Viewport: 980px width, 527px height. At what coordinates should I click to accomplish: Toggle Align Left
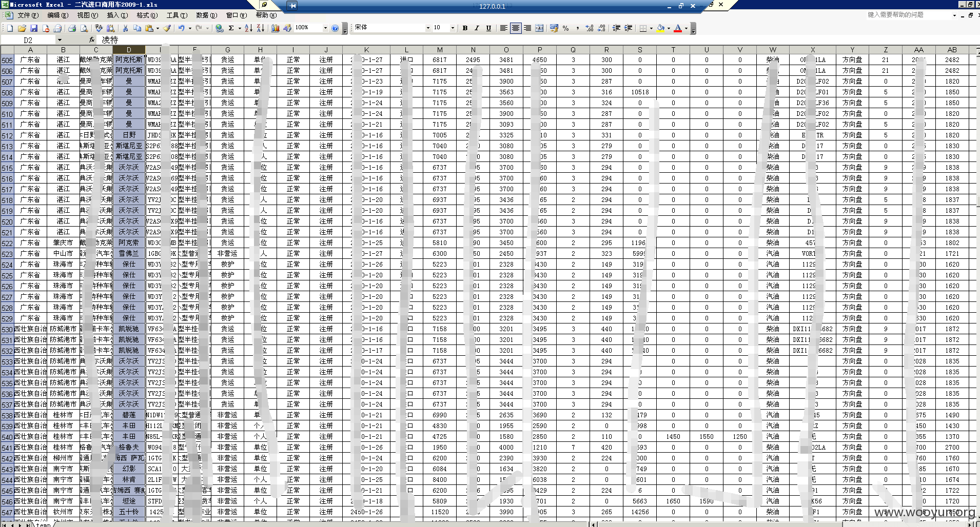point(503,28)
